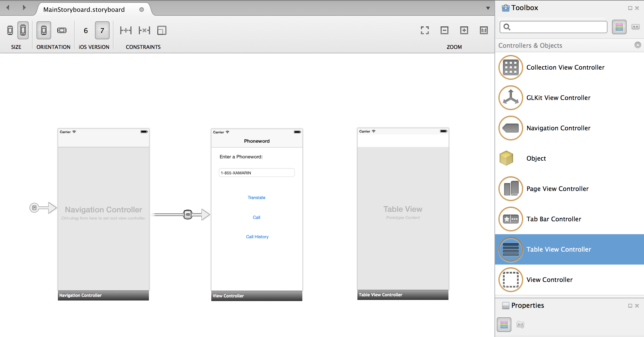Select the MainStoryboard.storyboard tab
The width and height of the screenshot is (644, 337).
coord(84,10)
